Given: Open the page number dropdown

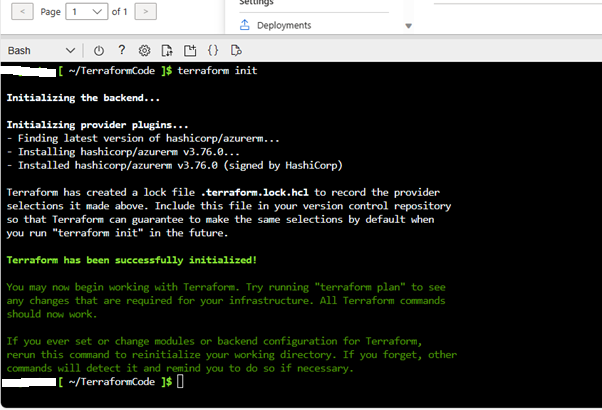Looking at the screenshot, I should 86,12.
